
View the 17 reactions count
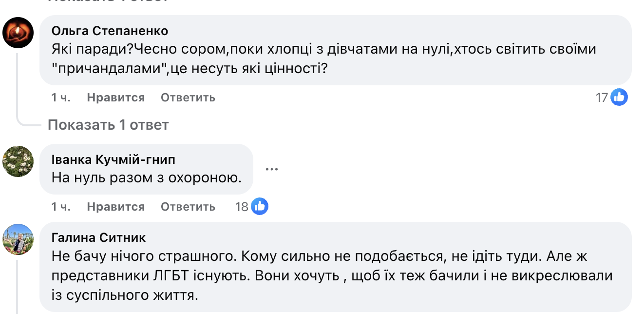coord(602,98)
